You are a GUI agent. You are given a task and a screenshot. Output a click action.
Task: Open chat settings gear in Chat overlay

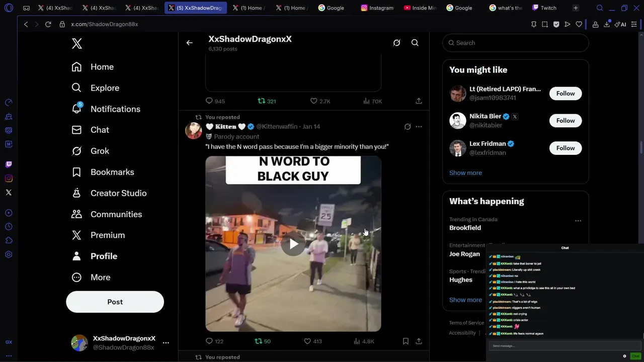point(624,356)
